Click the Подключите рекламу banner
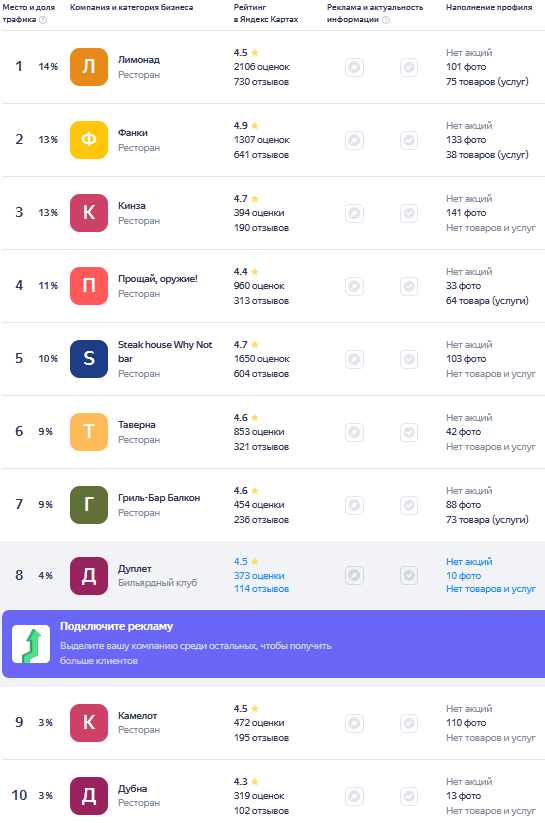 click(x=274, y=643)
